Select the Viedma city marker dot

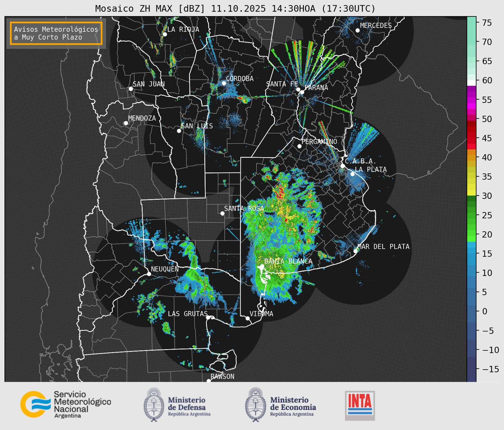(x=247, y=318)
